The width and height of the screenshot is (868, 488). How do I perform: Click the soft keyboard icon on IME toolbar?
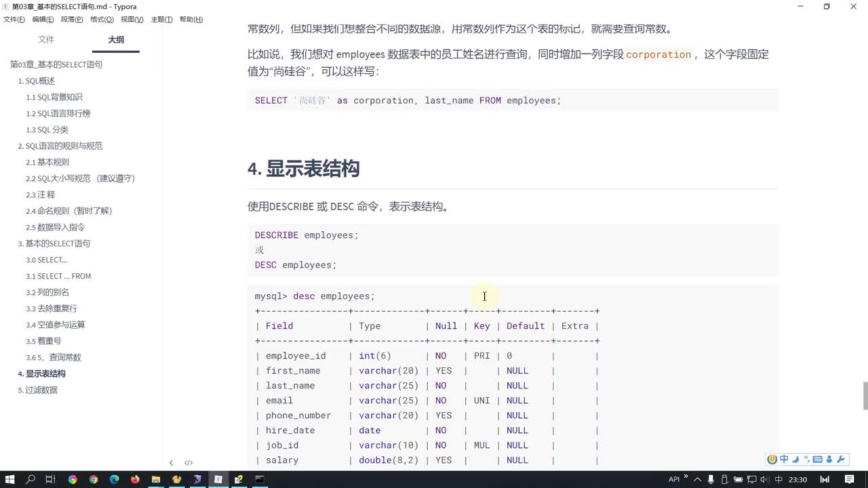pos(817,459)
